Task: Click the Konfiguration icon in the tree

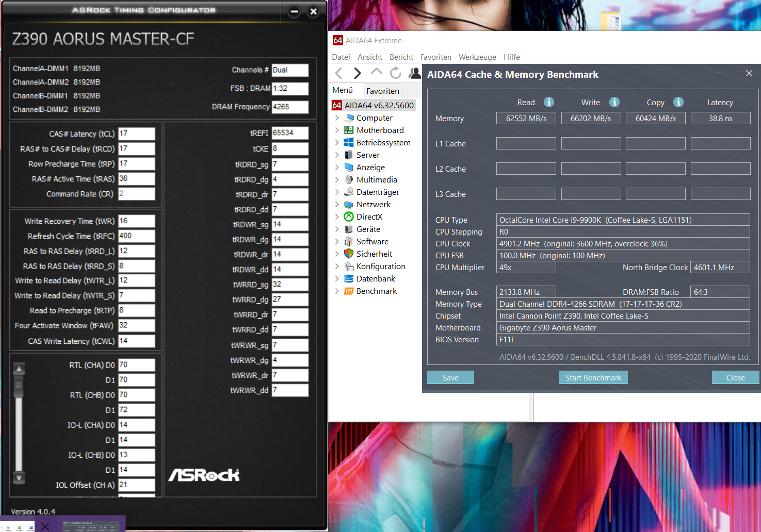Action: [x=349, y=267]
